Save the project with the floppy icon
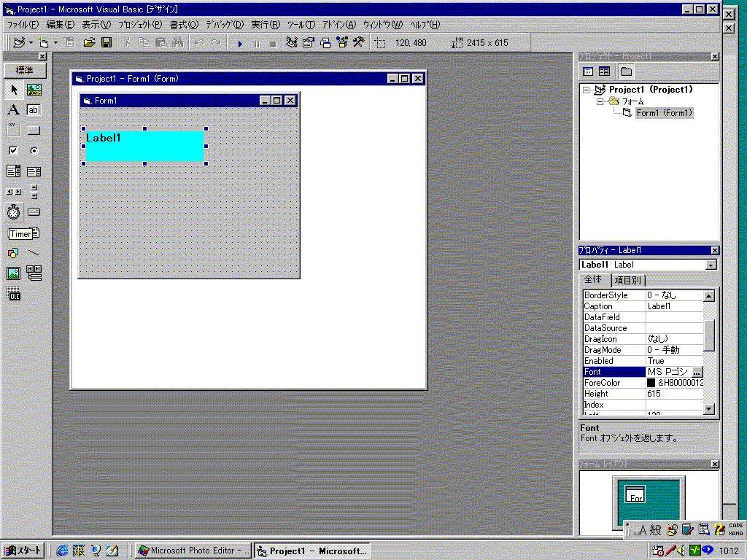Viewport: 747px width, 560px height. 107,43
